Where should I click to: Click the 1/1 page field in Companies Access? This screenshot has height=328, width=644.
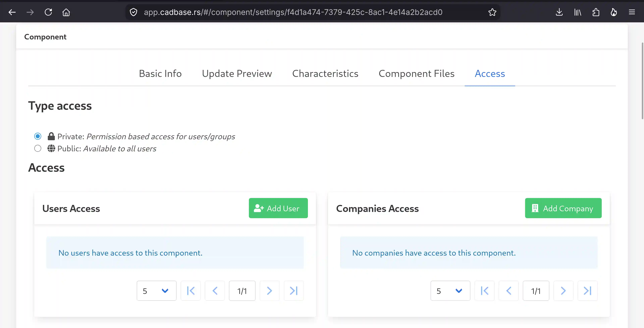coord(536,291)
